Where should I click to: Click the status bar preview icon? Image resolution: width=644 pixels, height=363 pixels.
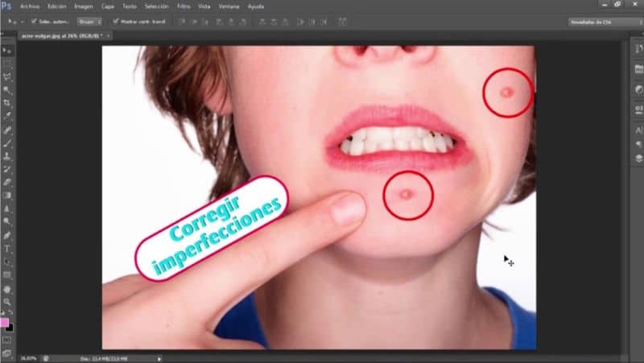click(46, 359)
